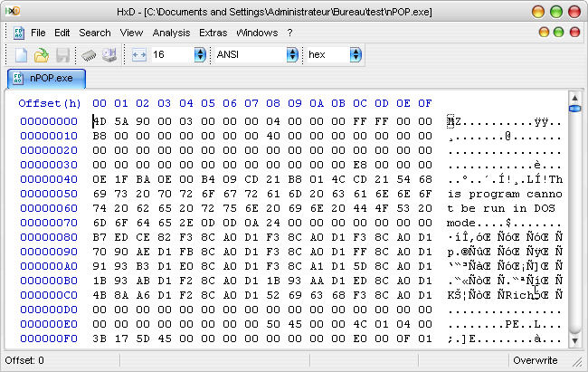Click the 'Overwrite' status bar mode
The height and width of the screenshot is (372, 588).
(x=536, y=360)
